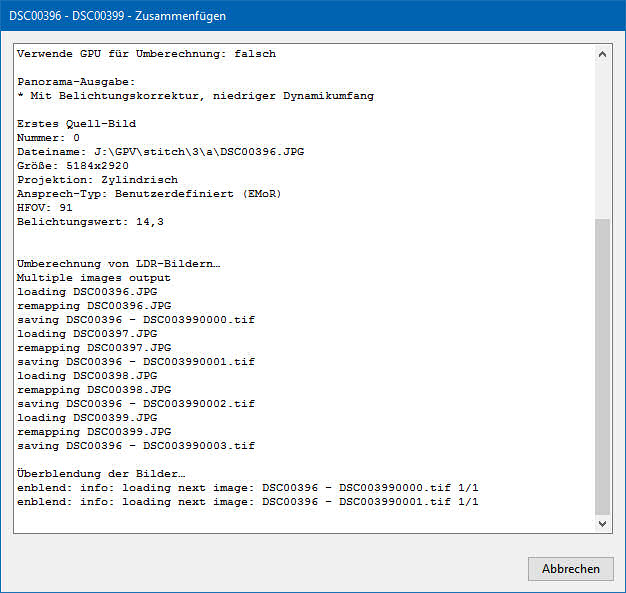Screen dimensions: 626x593
Task: Click the scrollbar up arrow
Action: click(x=602, y=54)
